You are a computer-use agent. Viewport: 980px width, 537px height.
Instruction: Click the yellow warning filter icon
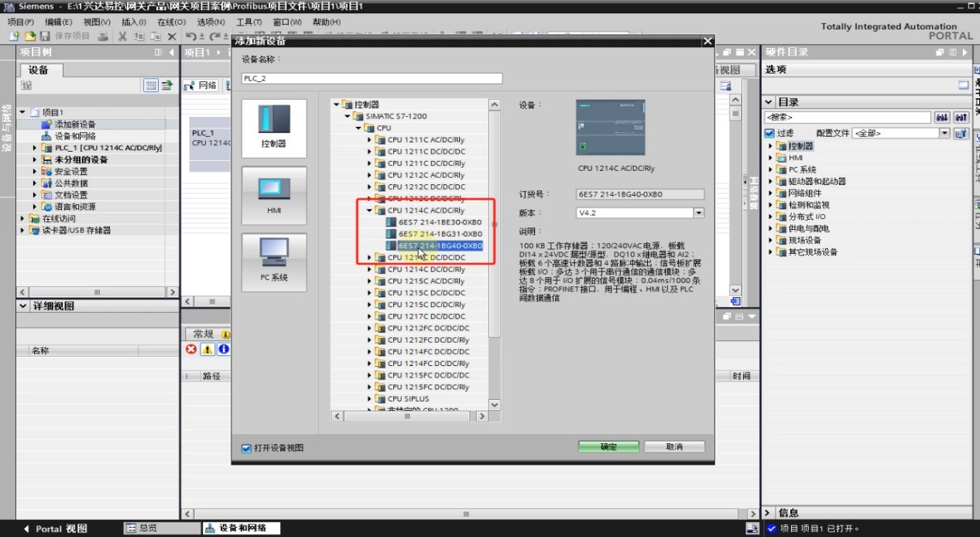click(x=207, y=350)
